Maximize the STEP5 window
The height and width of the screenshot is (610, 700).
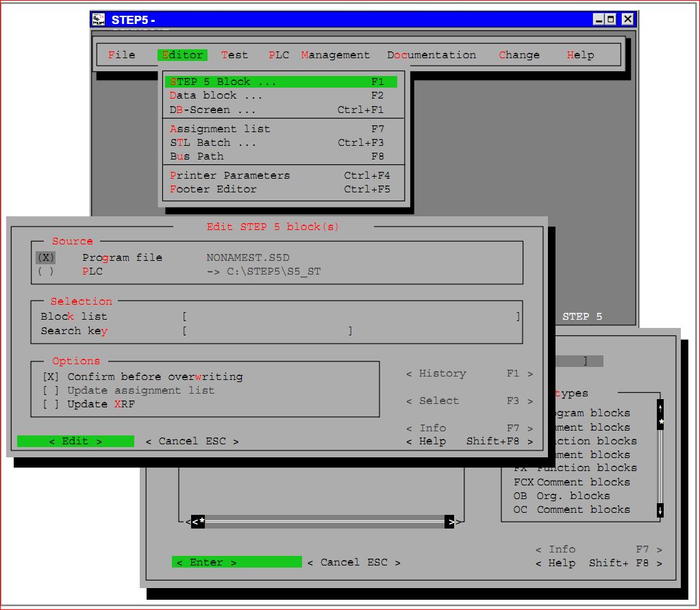click(x=611, y=19)
